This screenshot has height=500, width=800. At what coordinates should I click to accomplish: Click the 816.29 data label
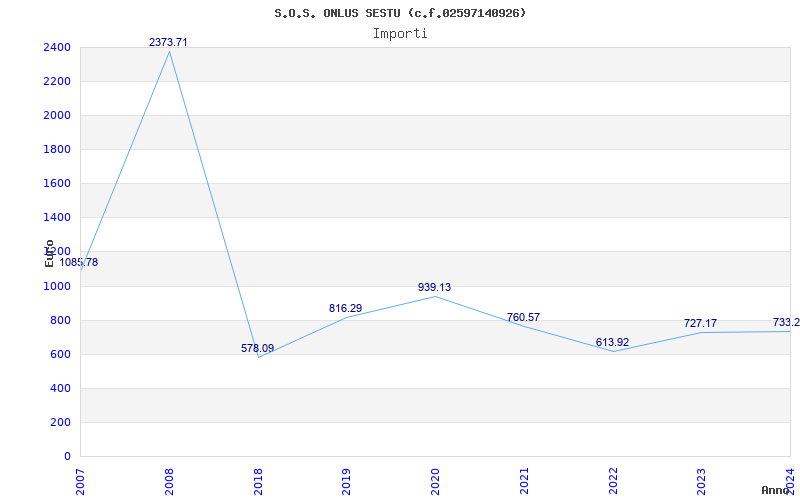click(345, 308)
